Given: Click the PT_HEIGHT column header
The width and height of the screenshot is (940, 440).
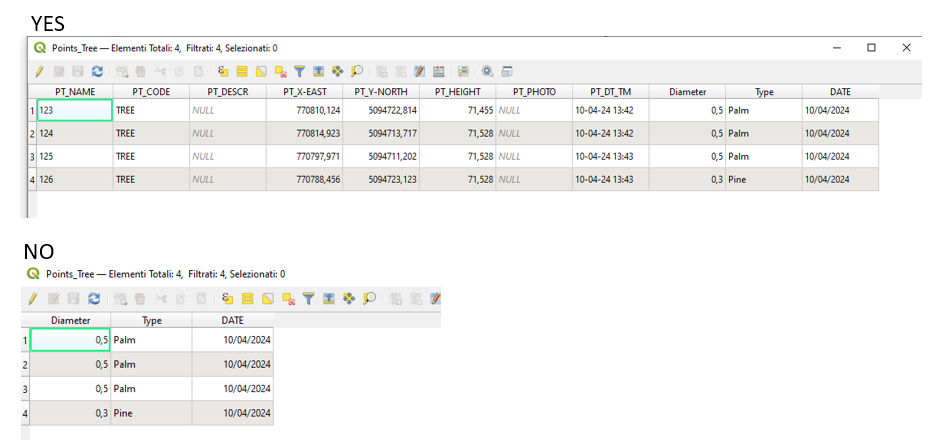Looking at the screenshot, I should [x=456, y=92].
